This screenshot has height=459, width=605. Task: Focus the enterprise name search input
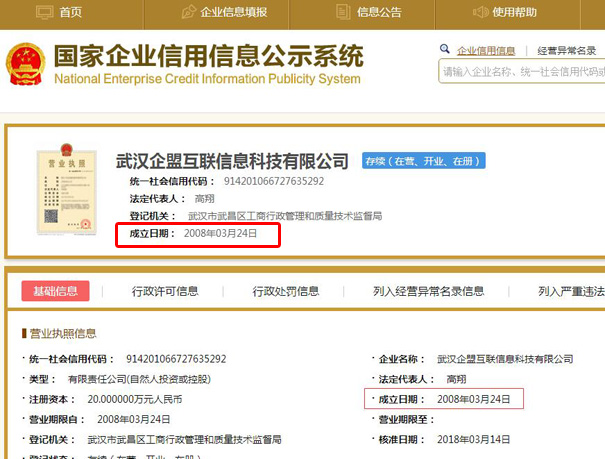point(522,71)
